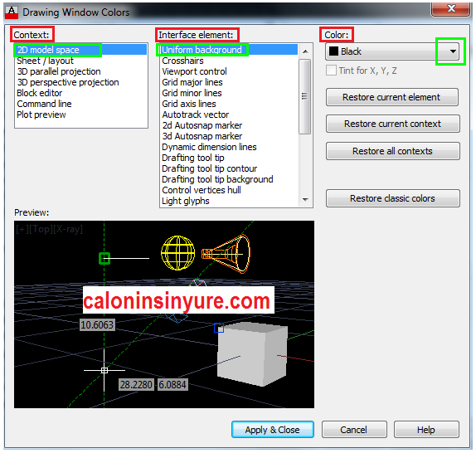The image size is (476, 453).
Task: Click the AutoCAD icon in title bar
Action: pos(12,12)
